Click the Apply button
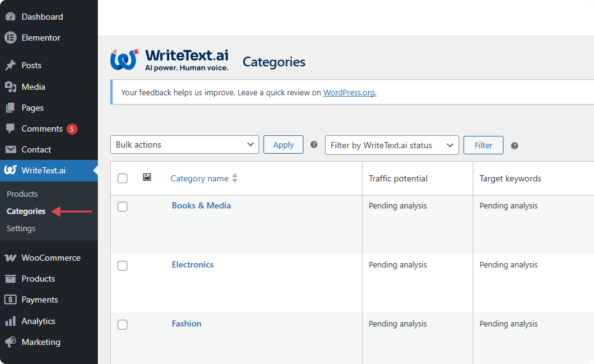594x364 pixels. 283,144
